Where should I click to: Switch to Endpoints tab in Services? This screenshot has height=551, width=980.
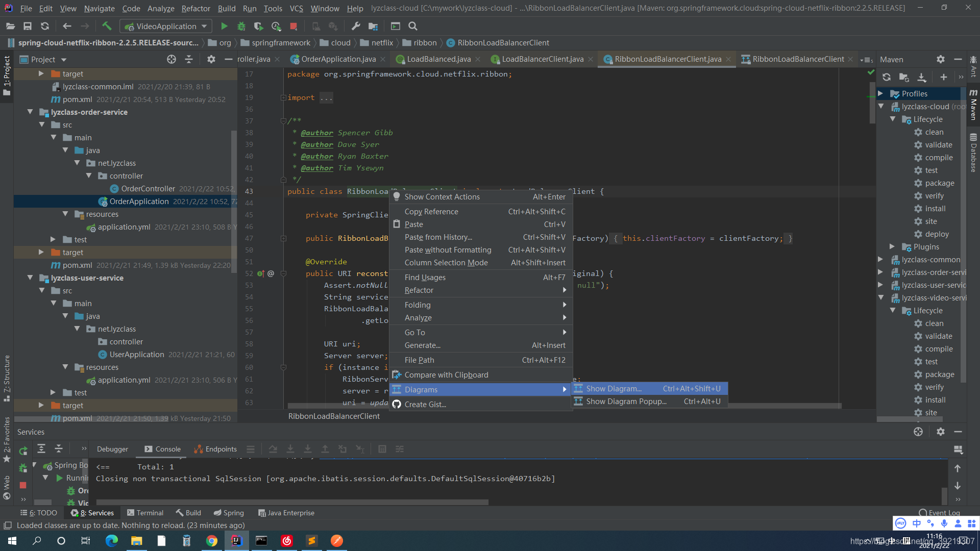pos(215,449)
